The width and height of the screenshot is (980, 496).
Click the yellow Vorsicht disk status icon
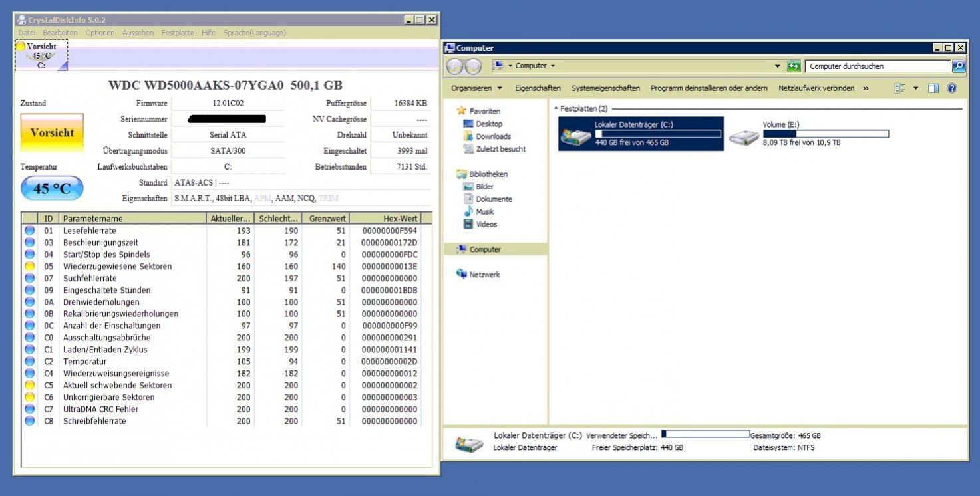[21, 47]
